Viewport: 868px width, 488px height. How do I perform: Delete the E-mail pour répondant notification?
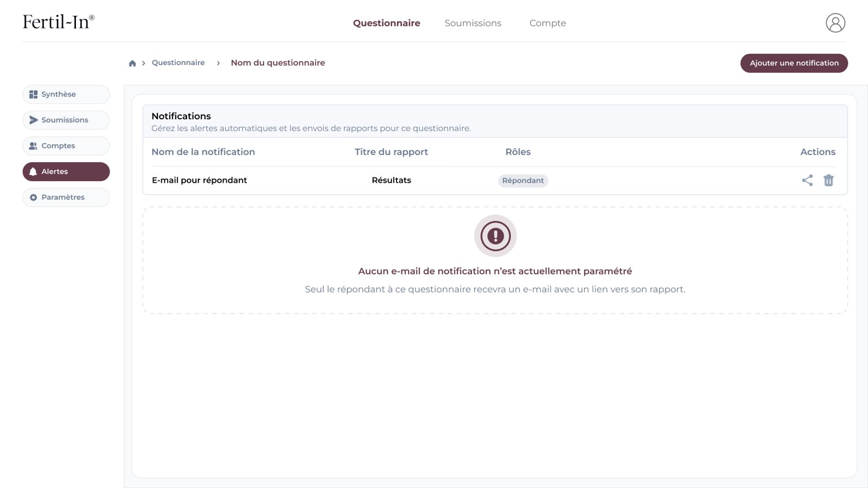[828, 181]
